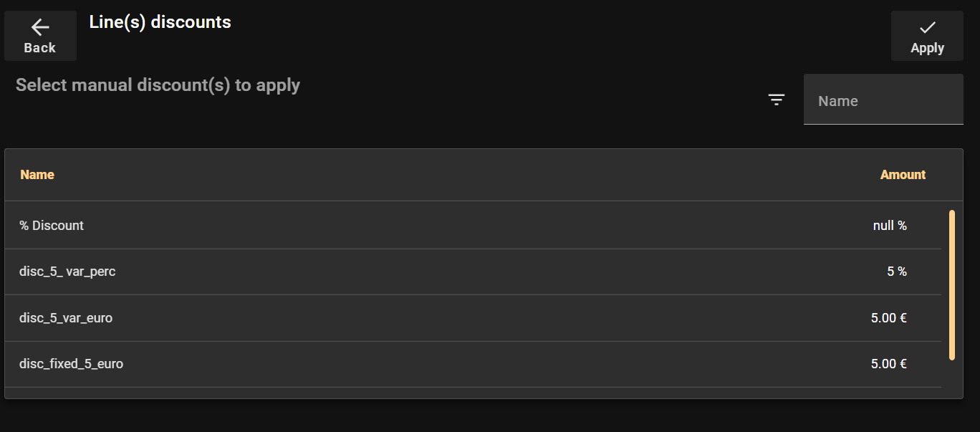The width and height of the screenshot is (980, 432).
Task: Sort by the Amount column header
Action: coord(903,175)
